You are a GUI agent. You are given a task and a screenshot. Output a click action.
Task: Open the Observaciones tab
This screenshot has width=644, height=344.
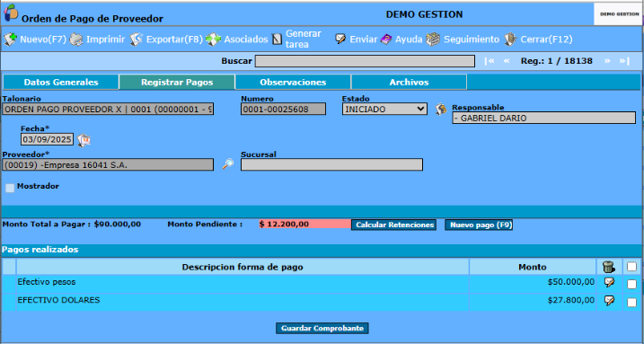(293, 82)
